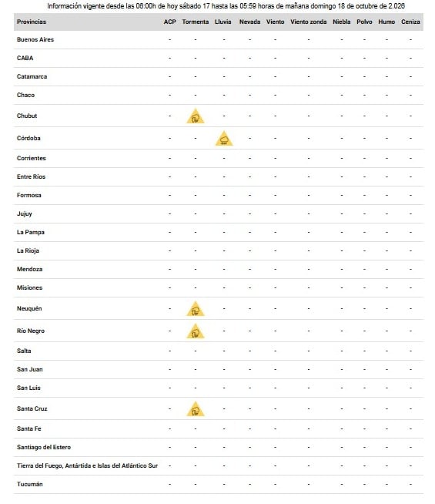Click Chubut yellow storm alert icon
Screen dimensions: 435x504
pos(196,116)
